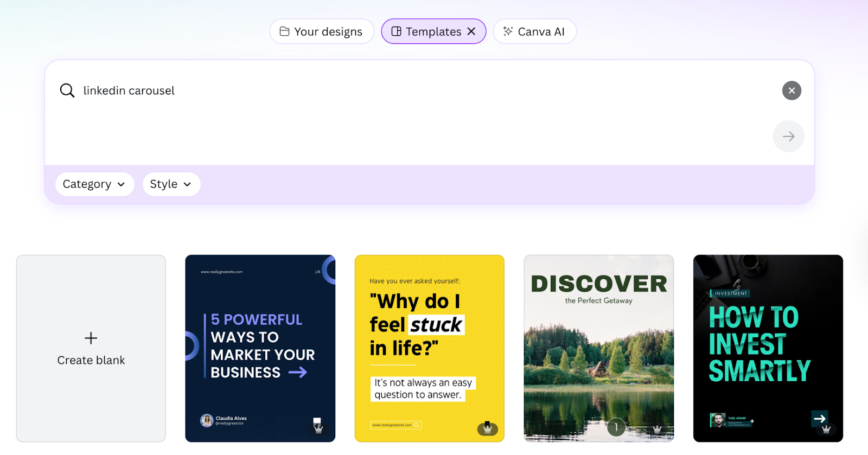Click the crown icon on the yellow template
The width and height of the screenshot is (868, 455).
[488, 429]
